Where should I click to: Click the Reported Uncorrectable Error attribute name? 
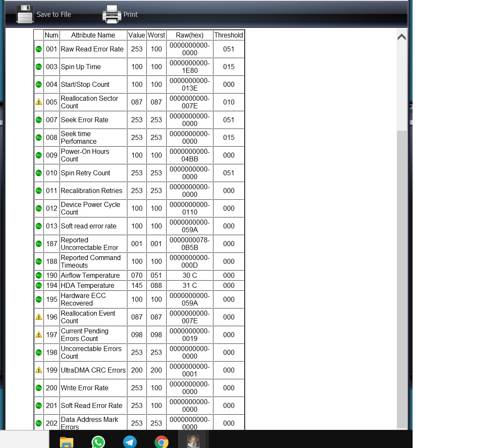point(89,244)
